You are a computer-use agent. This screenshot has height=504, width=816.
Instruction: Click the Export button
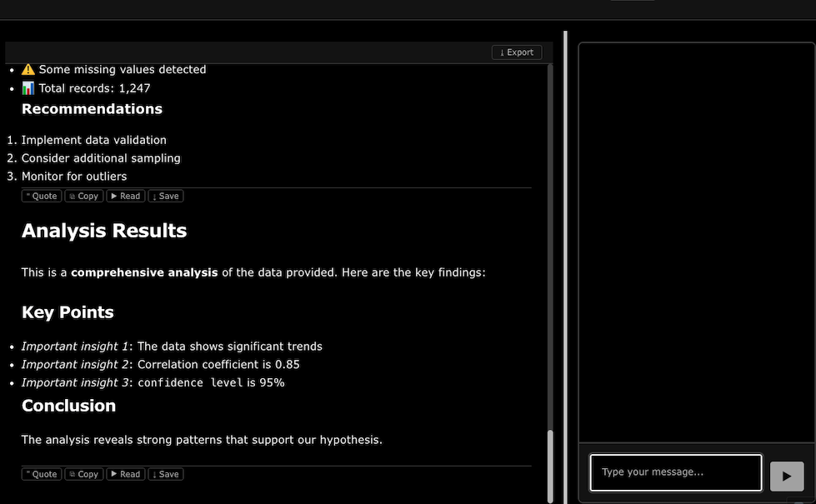[x=517, y=52]
